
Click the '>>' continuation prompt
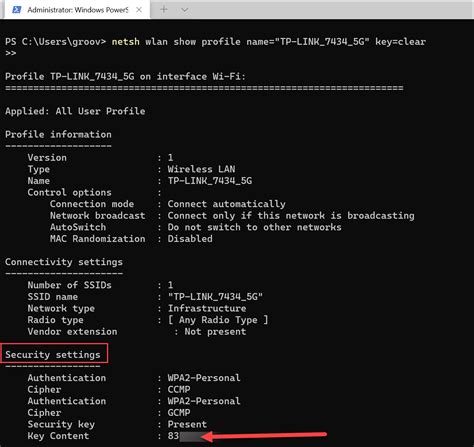11,53
